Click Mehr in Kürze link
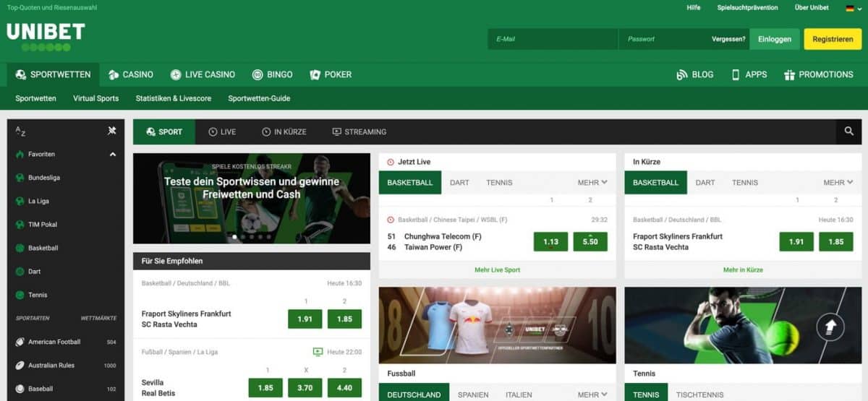868x401 pixels. point(743,270)
